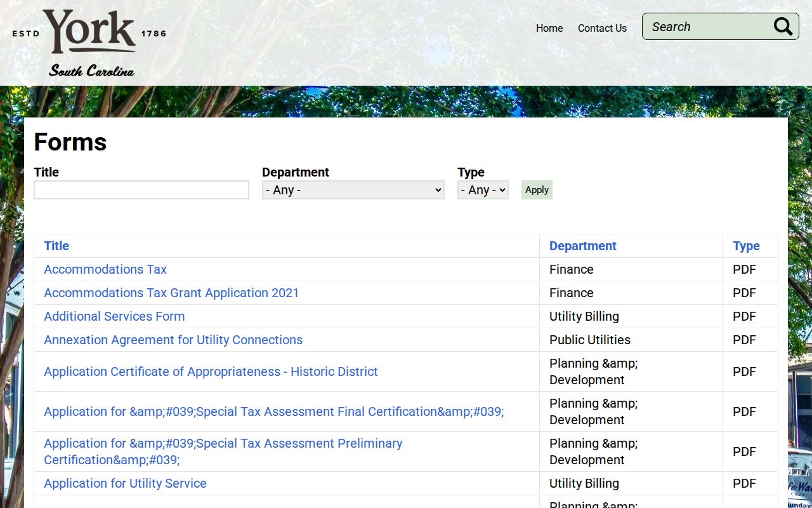
Task: Click the Type filter label
Action: tap(471, 172)
